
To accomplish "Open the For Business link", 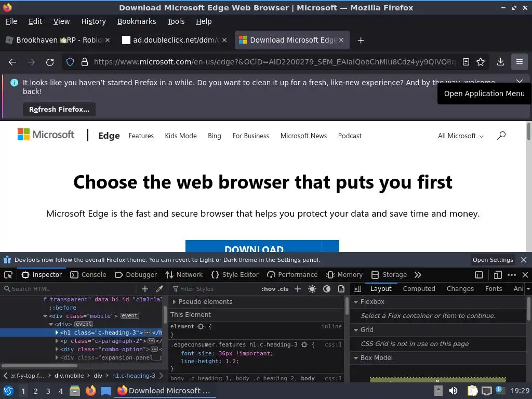I will pos(251,136).
